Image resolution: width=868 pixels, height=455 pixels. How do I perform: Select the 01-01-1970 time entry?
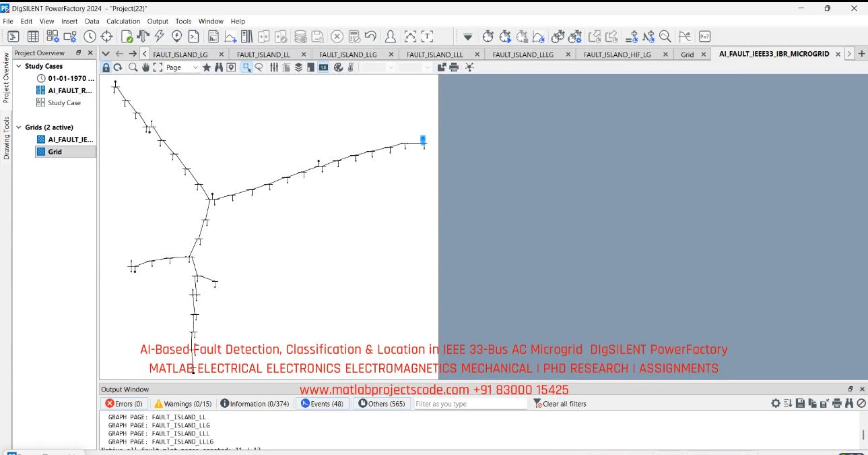tap(71, 78)
